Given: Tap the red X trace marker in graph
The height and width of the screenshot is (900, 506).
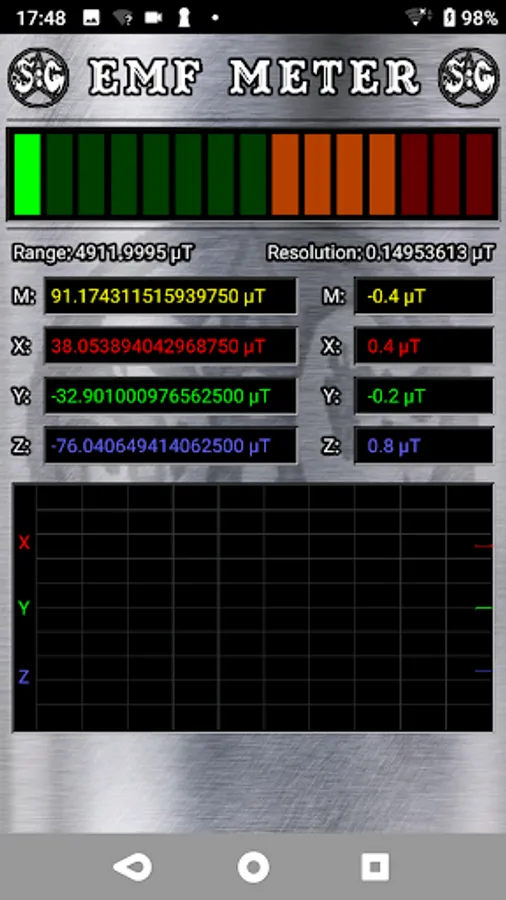Looking at the screenshot, I should (x=484, y=546).
